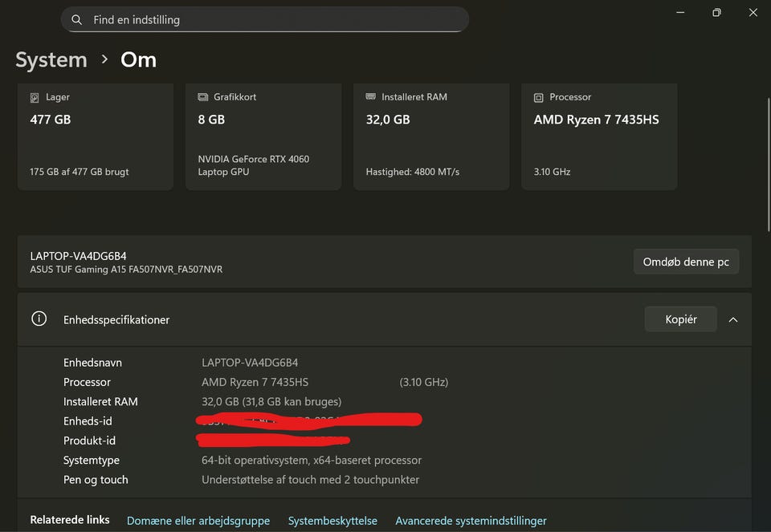The image size is (771, 532).
Task: Click the Grafikkort graphics card icon
Action: pyautogui.click(x=202, y=97)
